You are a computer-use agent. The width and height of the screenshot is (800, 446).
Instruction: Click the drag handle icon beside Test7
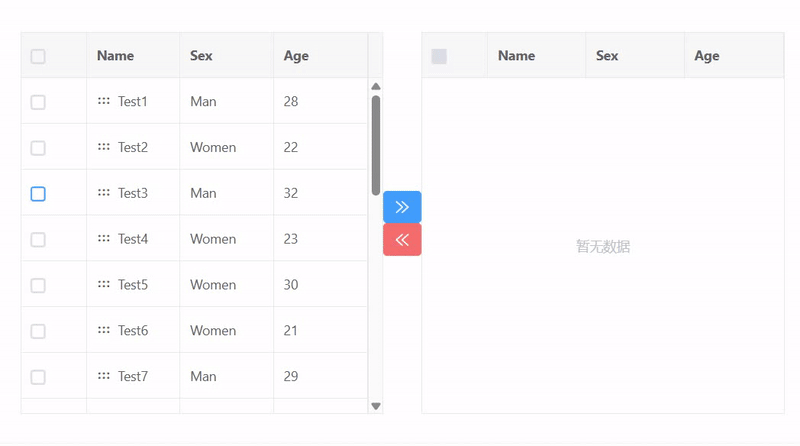point(104,376)
